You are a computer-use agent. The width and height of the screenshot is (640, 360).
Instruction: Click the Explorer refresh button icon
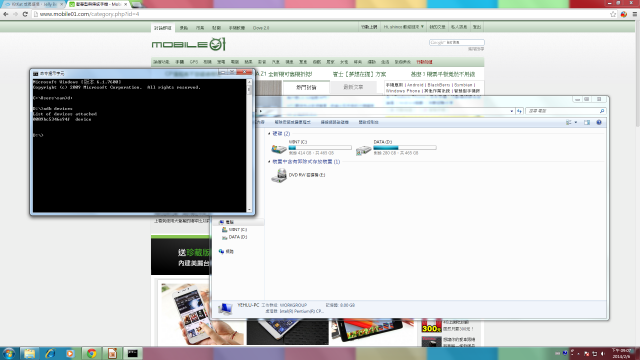pyautogui.click(x=519, y=111)
